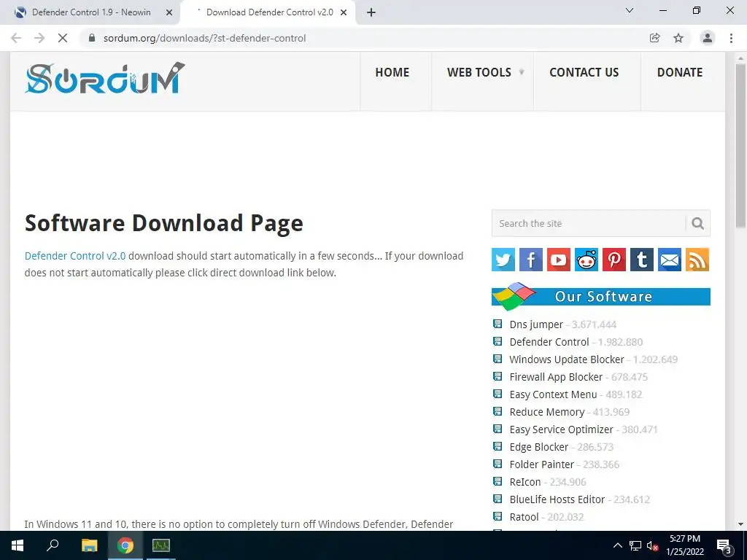This screenshot has width=747, height=560.
Task: Open the Ratool link
Action: point(524,517)
